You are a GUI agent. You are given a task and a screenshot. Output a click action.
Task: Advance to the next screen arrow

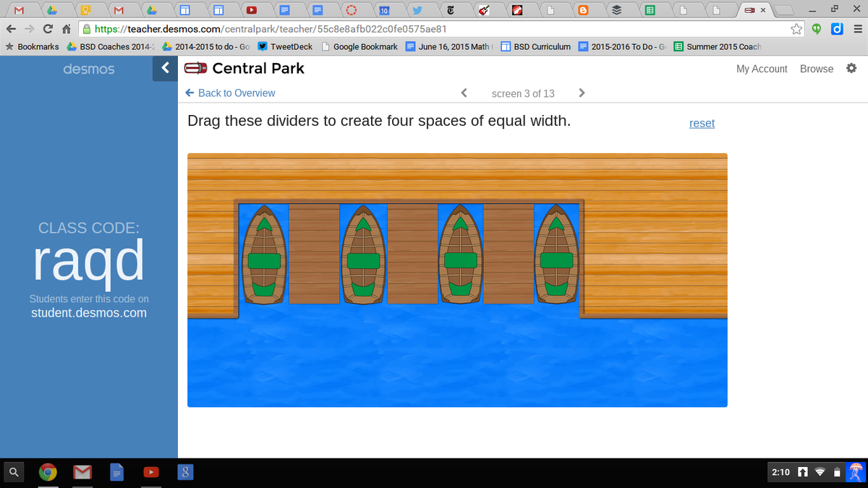point(582,93)
